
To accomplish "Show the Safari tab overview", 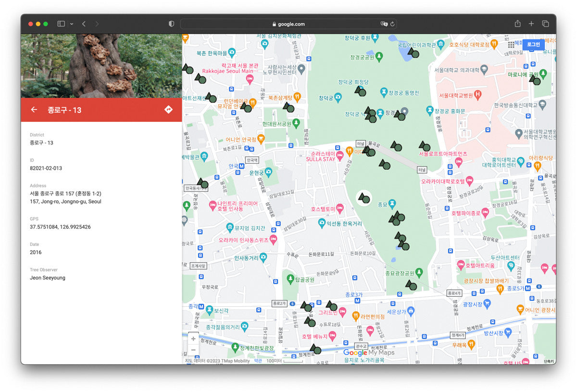I will point(545,24).
